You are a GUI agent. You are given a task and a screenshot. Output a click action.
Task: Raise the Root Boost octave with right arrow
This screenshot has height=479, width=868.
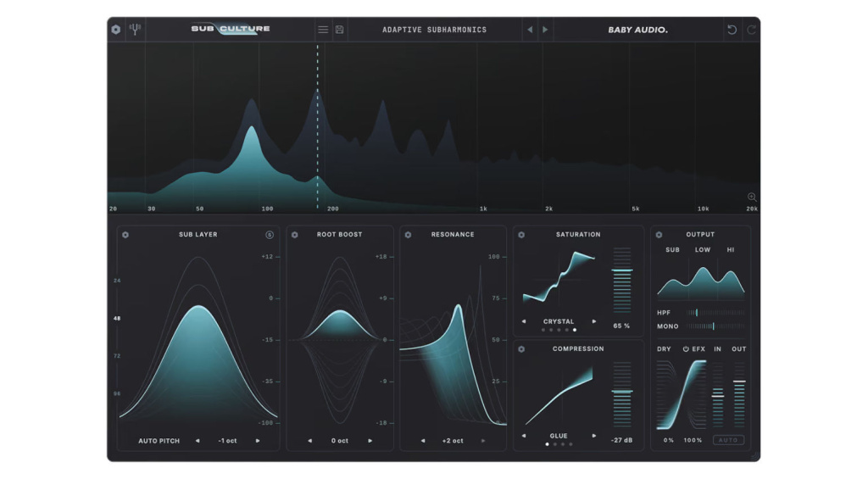click(x=370, y=441)
